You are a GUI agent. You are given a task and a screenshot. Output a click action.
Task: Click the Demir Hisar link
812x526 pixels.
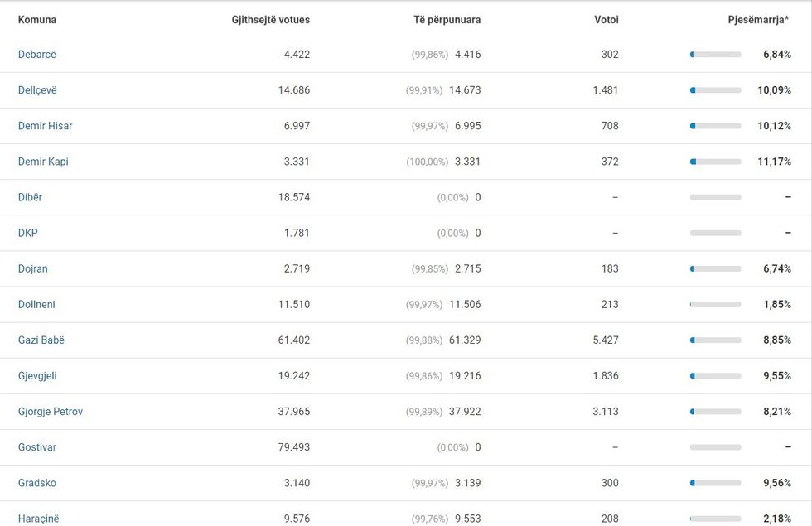click(45, 126)
